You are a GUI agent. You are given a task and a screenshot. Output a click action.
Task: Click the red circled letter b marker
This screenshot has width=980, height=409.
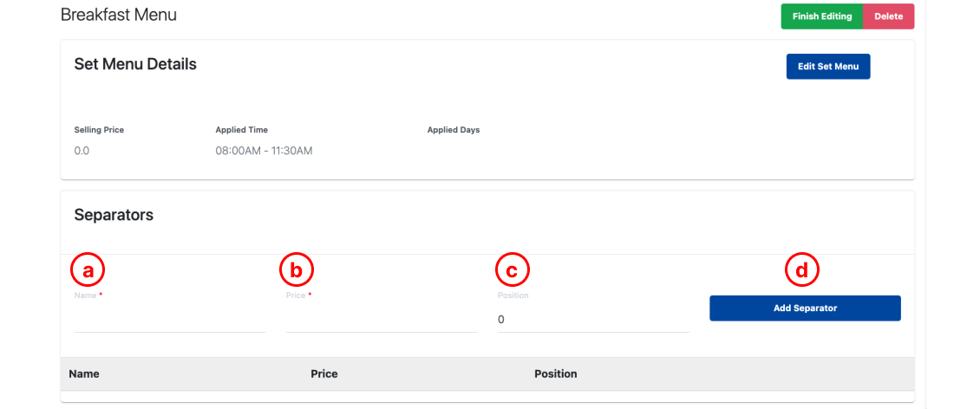click(296, 270)
